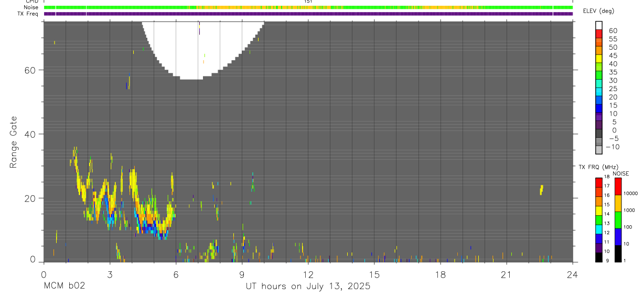The image size is (644, 297).
Task: Click the 'MCM b02' radar label
Action: (x=64, y=286)
